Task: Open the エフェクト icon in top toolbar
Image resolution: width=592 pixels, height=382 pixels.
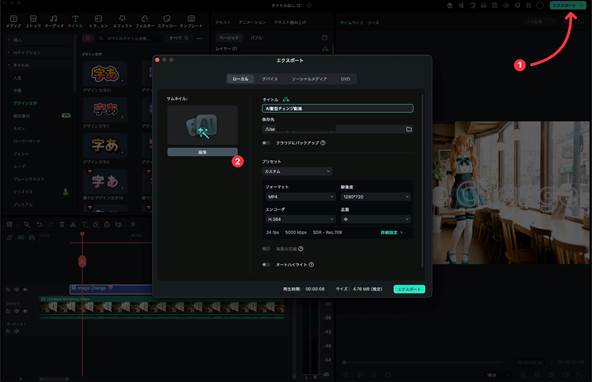Action: click(122, 18)
